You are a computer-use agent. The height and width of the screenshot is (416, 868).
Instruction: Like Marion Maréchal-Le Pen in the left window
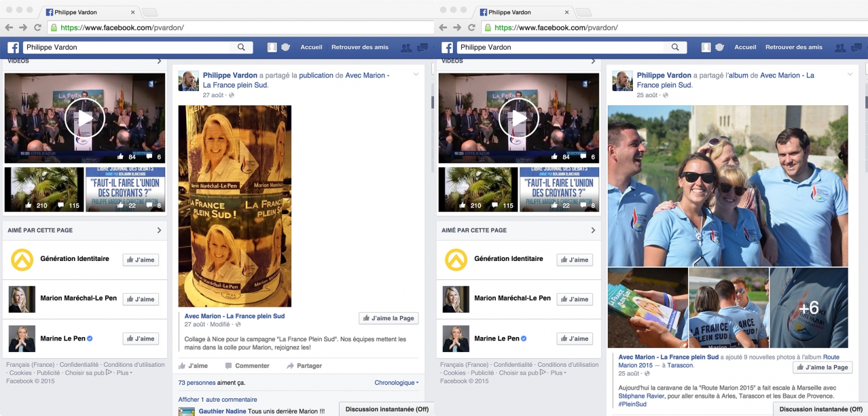141,299
